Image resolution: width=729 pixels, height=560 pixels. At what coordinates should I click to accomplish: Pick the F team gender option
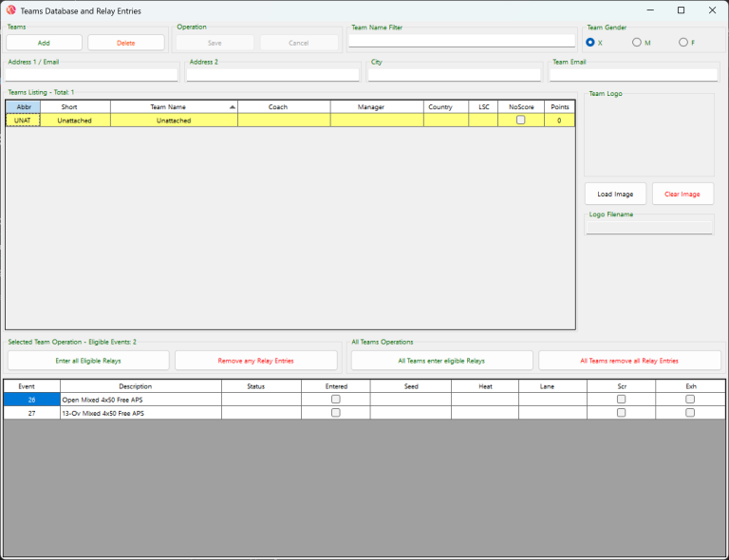click(682, 43)
